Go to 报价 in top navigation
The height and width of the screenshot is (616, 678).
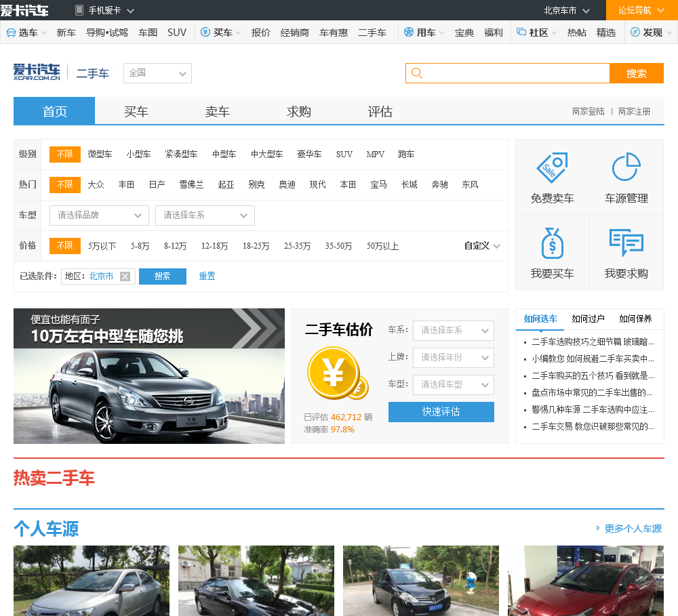[x=260, y=33]
